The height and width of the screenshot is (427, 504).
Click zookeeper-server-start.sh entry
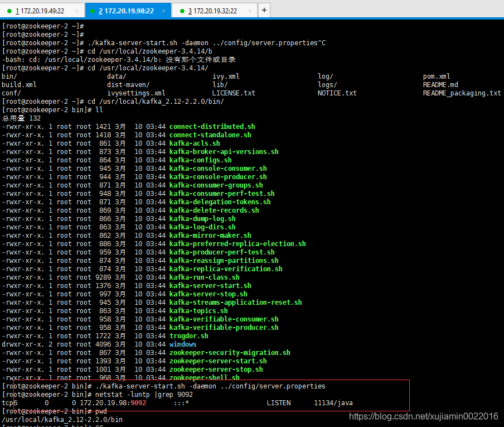(x=218, y=361)
